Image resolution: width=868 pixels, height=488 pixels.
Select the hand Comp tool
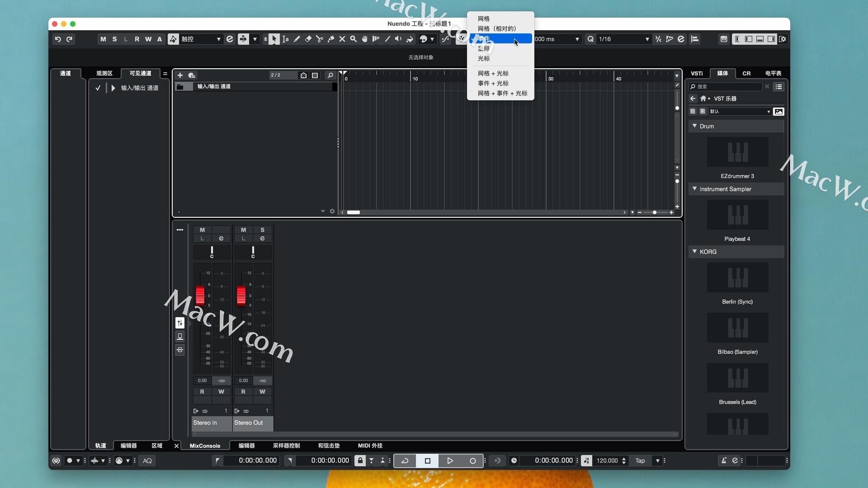(x=364, y=39)
